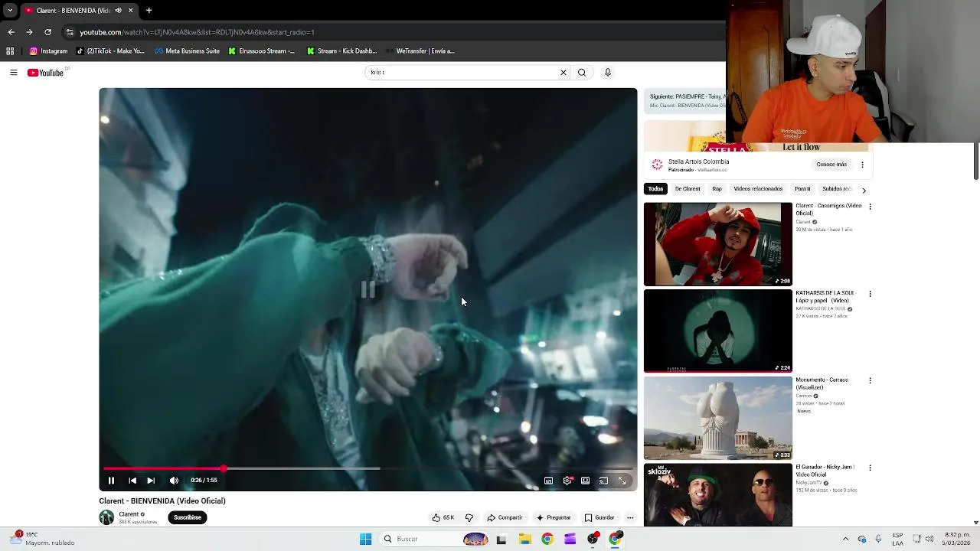
Task: Clear the search text with X
Action: point(563,73)
